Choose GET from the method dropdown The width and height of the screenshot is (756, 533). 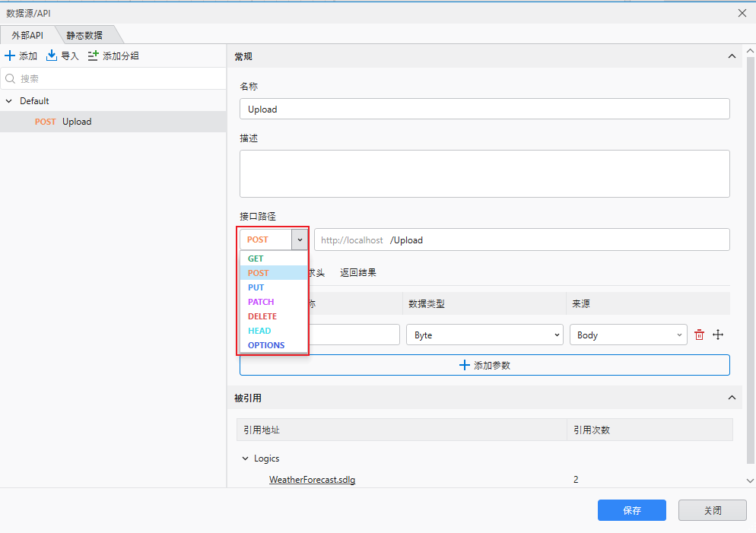coord(256,259)
